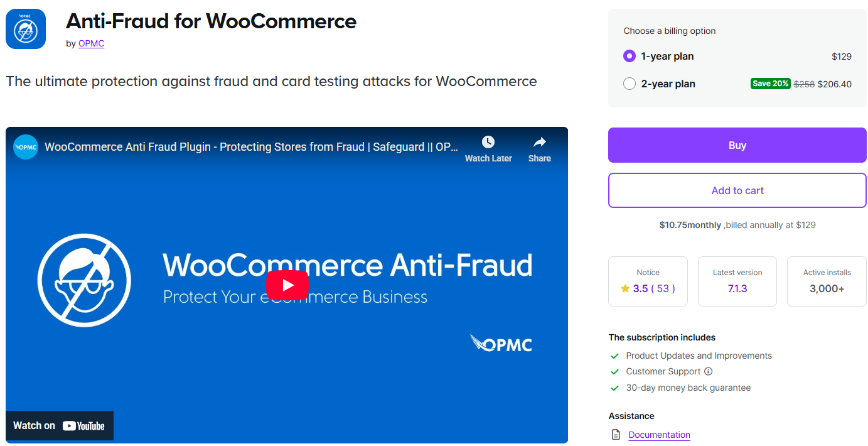Click the OPMC plugin logo icon
This screenshot has height=446, width=868.
25,28
